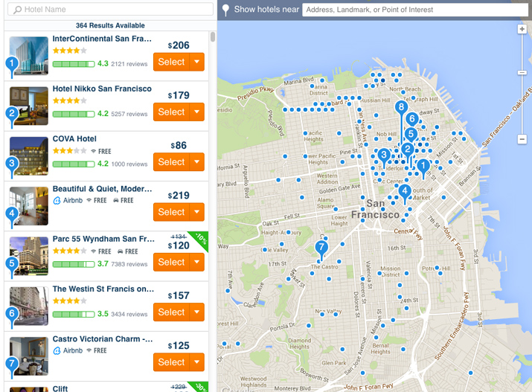Click the list pin 3 beside COVA Hotel
The width and height of the screenshot is (532, 392).
point(12,164)
